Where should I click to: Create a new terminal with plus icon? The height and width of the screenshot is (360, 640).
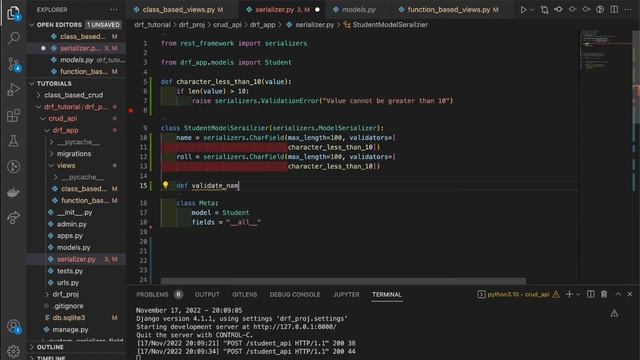pyautogui.click(x=569, y=294)
